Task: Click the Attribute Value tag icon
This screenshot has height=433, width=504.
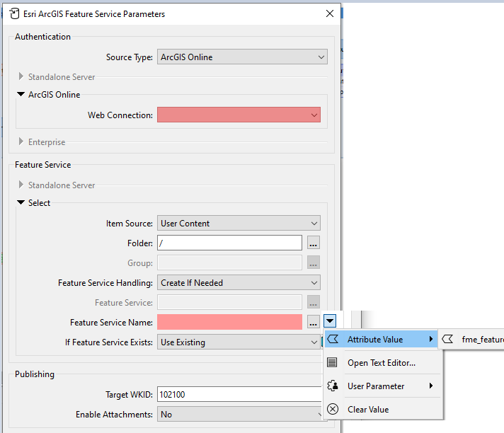Action: [333, 339]
